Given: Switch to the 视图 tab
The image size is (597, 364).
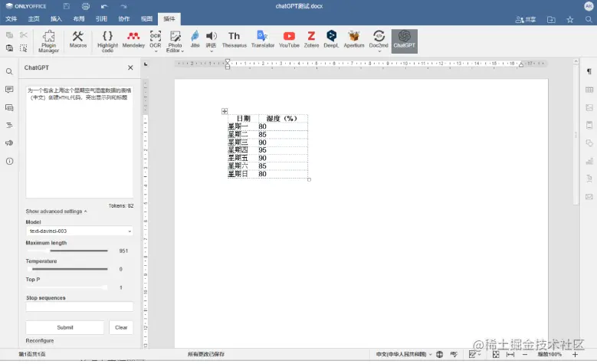Looking at the screenshot, I should (x=146, y=19).
